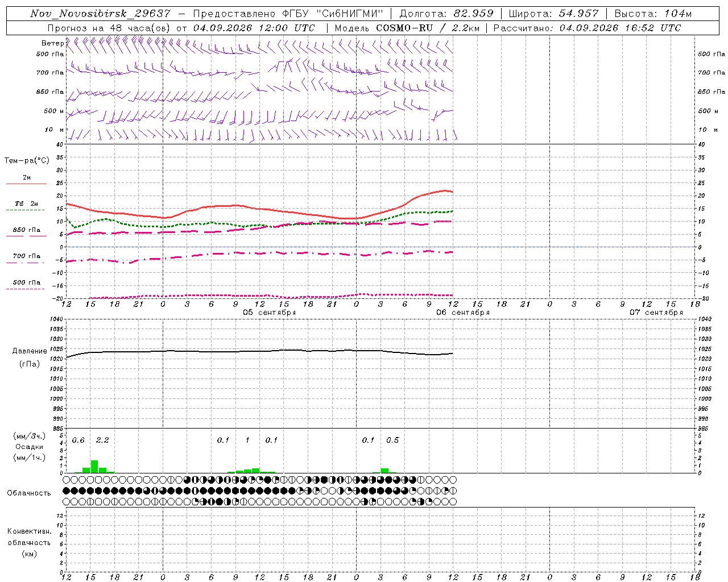Select the Ветер wind panel label

52,43
